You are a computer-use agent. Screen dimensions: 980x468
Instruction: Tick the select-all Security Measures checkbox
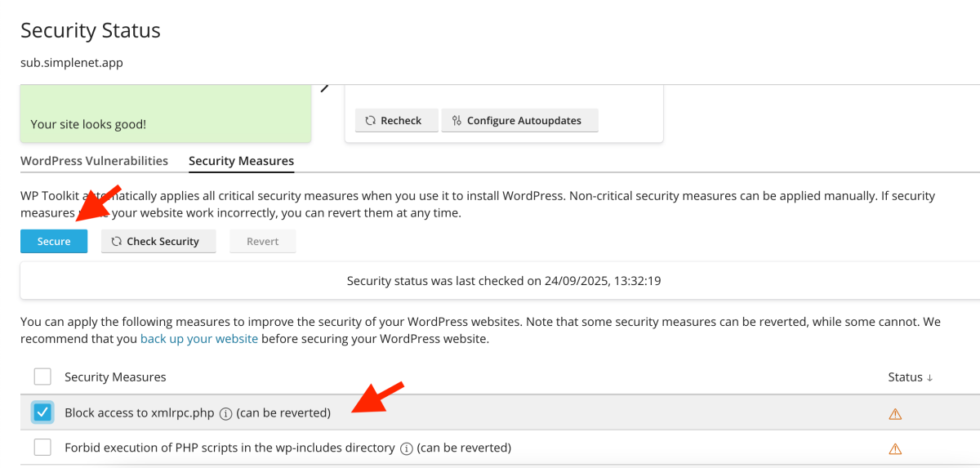[x=42, y=377]
